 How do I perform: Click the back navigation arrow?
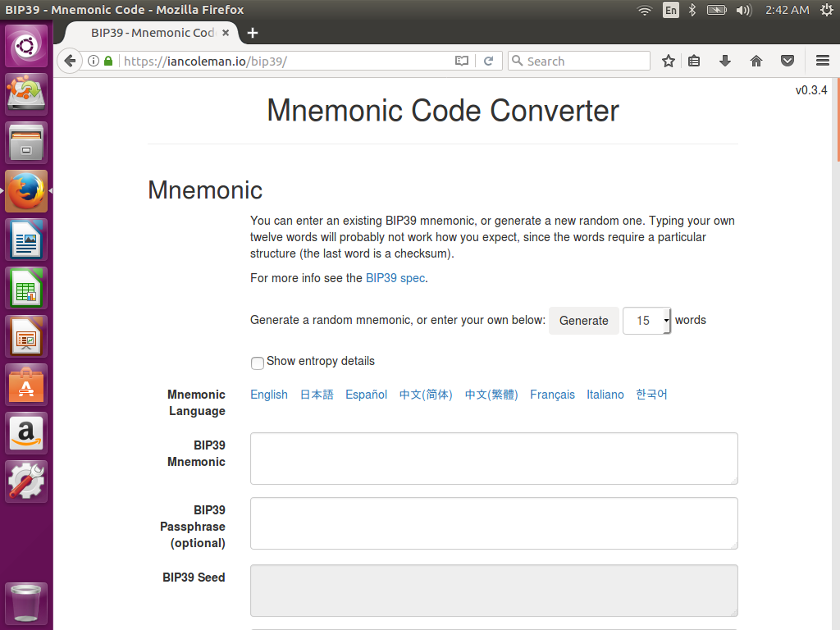tap(71, 60)
